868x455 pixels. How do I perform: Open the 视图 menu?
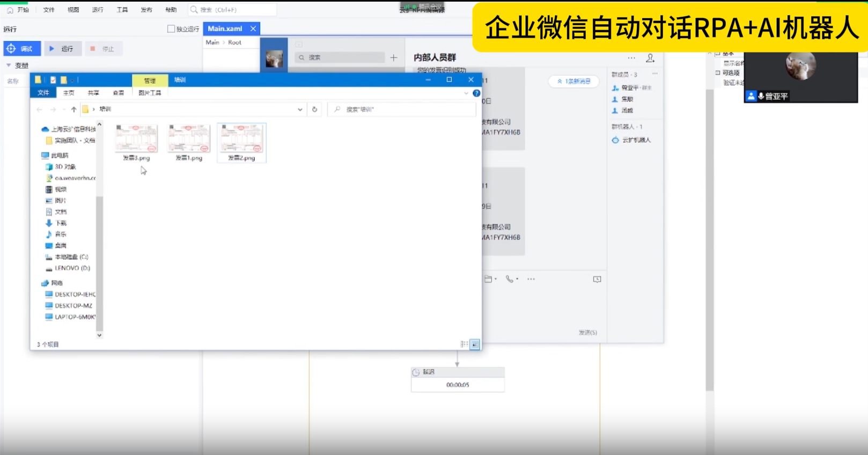(x=73, y=10)
